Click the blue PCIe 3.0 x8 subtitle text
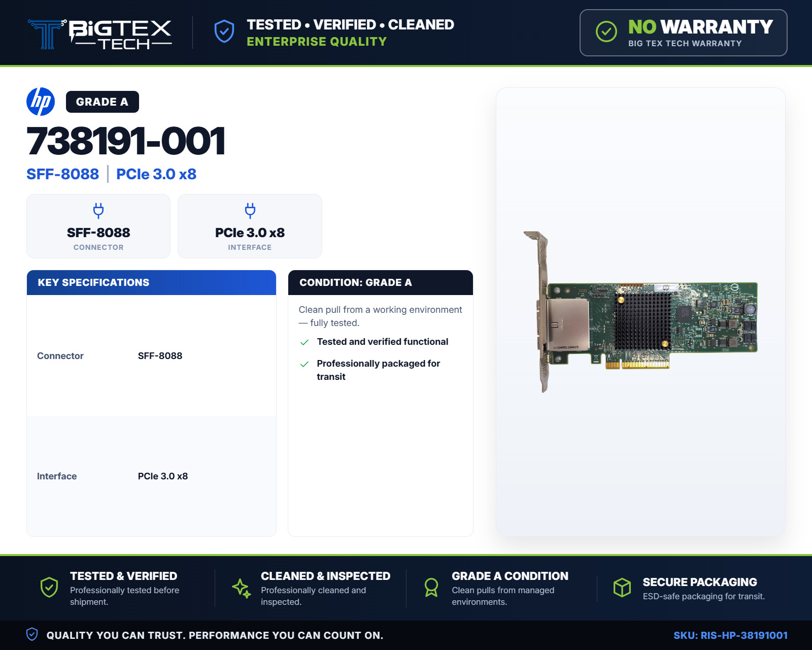Screen dimensions: 812x650 pyautogui.click(x=156, y=174)
